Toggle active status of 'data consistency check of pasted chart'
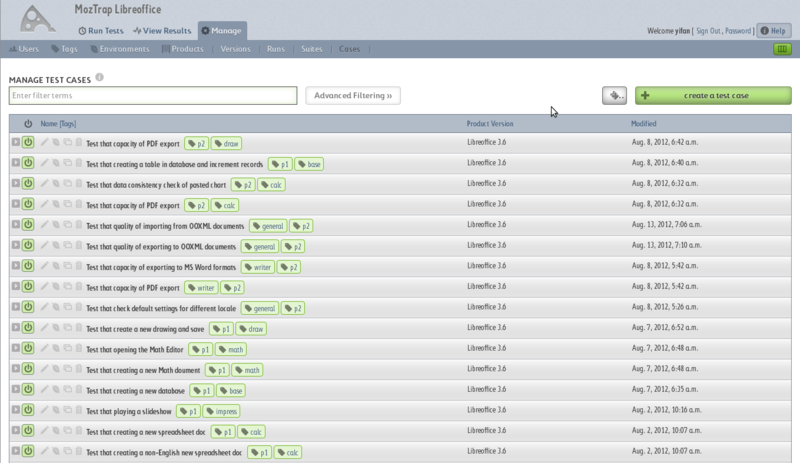Image resolution: width=800 pixels, height=463 pixels. (28, 183)
